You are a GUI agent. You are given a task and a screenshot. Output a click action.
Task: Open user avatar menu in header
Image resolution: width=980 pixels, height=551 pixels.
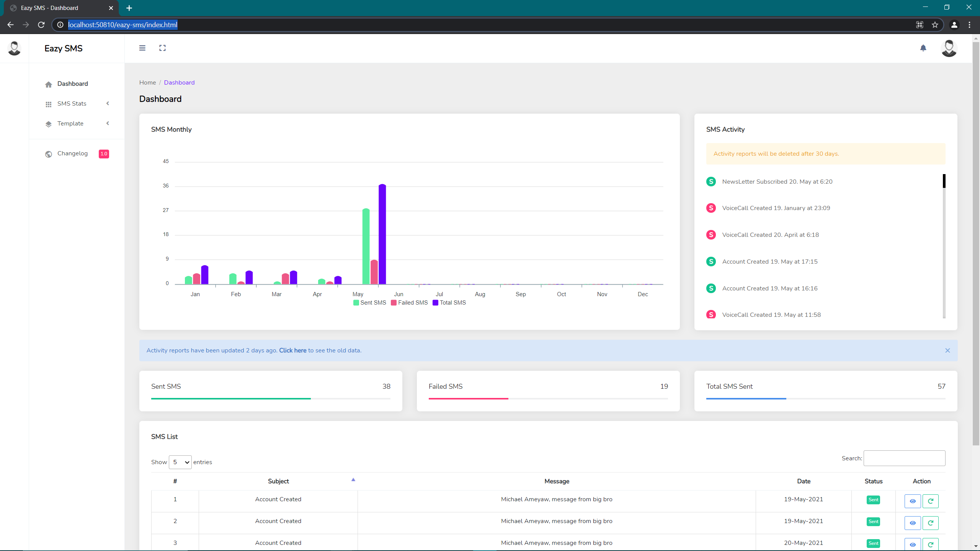point(949,48)
